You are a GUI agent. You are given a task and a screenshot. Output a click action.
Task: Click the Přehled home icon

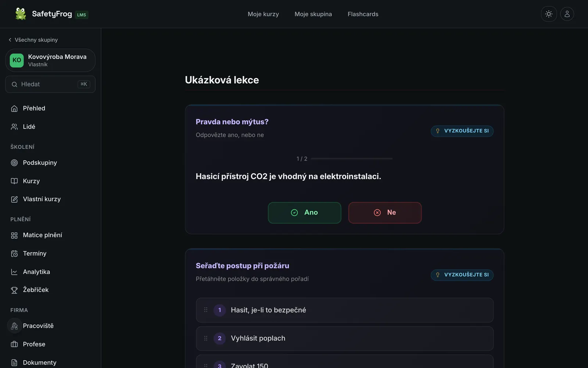[14, 109]
